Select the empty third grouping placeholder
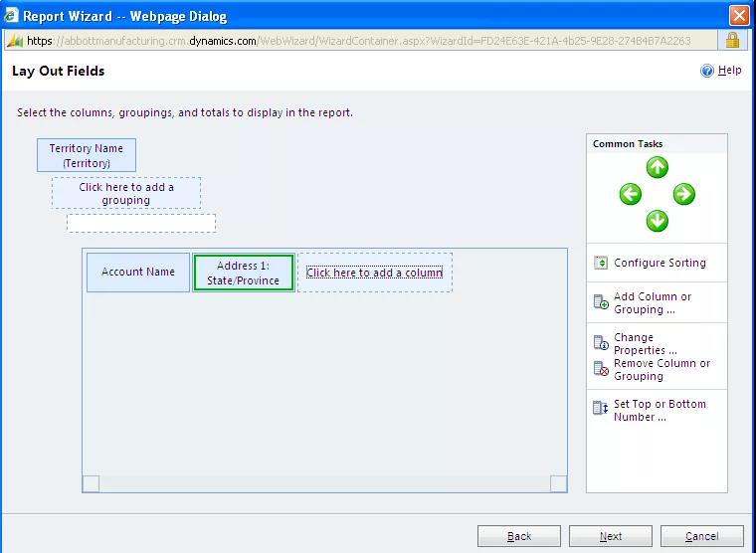 tap(141, 223)
